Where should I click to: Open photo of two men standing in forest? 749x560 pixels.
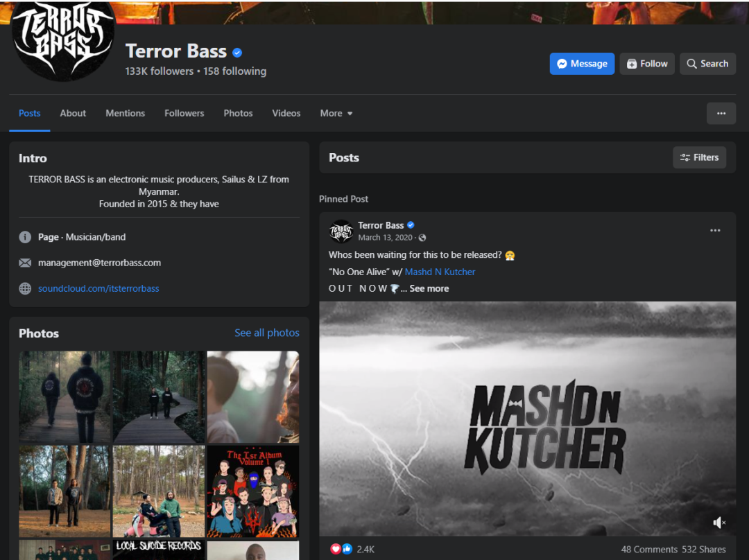click(x=64, y=491)
